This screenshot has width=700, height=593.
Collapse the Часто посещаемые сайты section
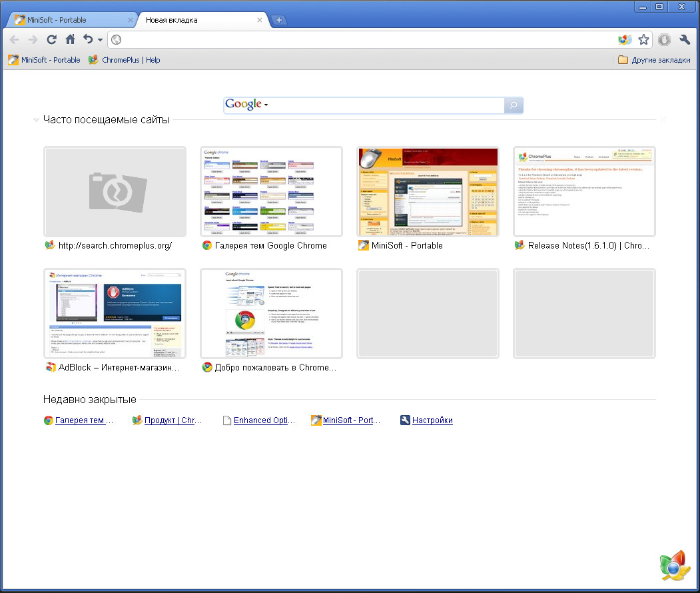36,120
